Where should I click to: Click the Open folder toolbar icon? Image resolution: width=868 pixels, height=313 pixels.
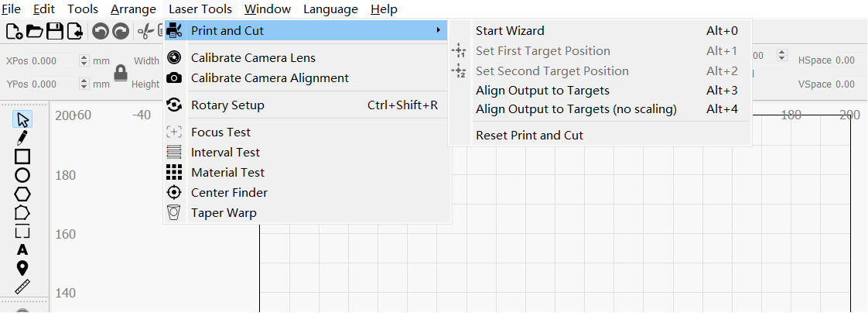coord(35,31)
